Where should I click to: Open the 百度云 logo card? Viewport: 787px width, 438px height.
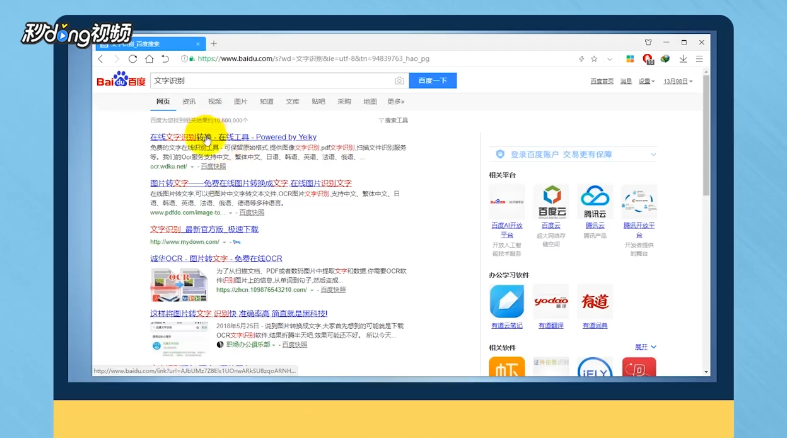552,201
